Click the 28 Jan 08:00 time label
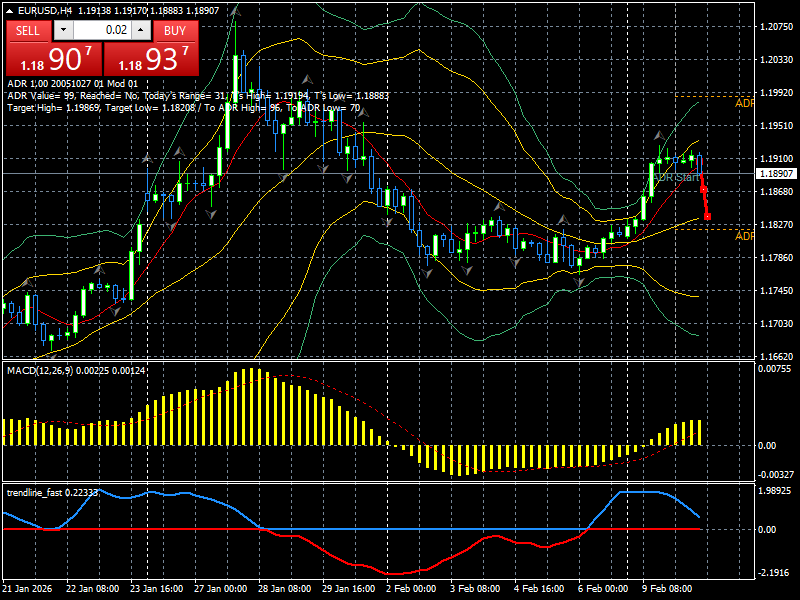 pos(284,588)
